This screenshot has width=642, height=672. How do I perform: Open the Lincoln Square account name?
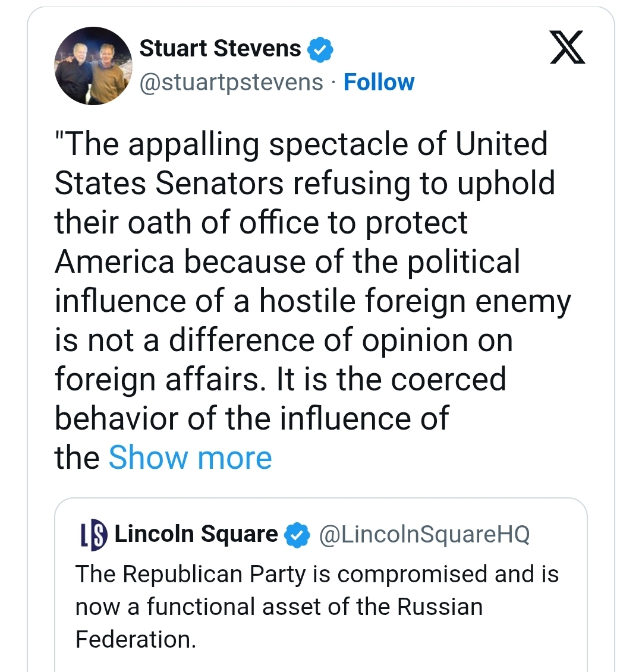(x=196, y=534)
